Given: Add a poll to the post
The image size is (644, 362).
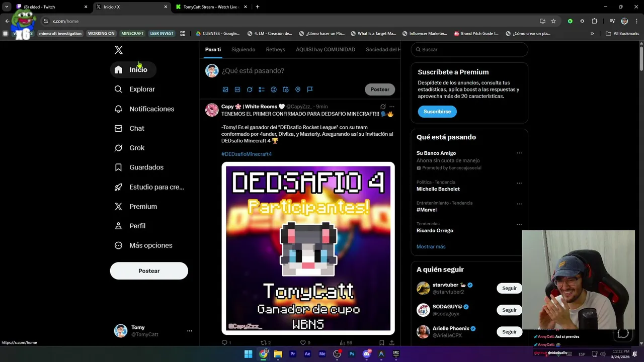Looking at the screenshot, I should coord(262,89).
